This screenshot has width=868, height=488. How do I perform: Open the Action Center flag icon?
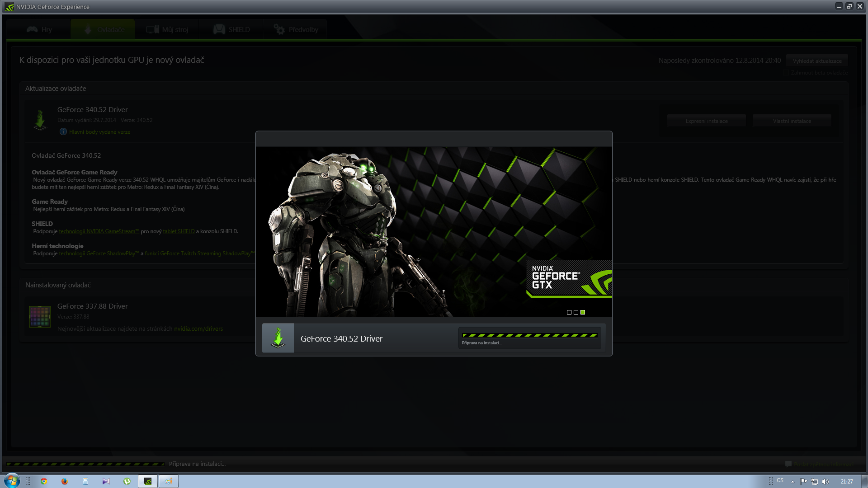(803, 482)
